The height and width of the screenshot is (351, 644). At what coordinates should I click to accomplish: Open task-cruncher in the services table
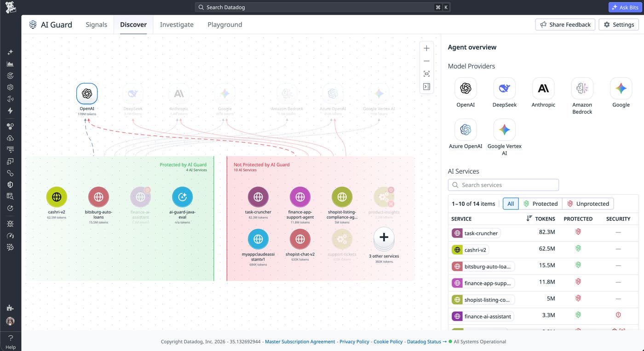[x=476, y=233]
